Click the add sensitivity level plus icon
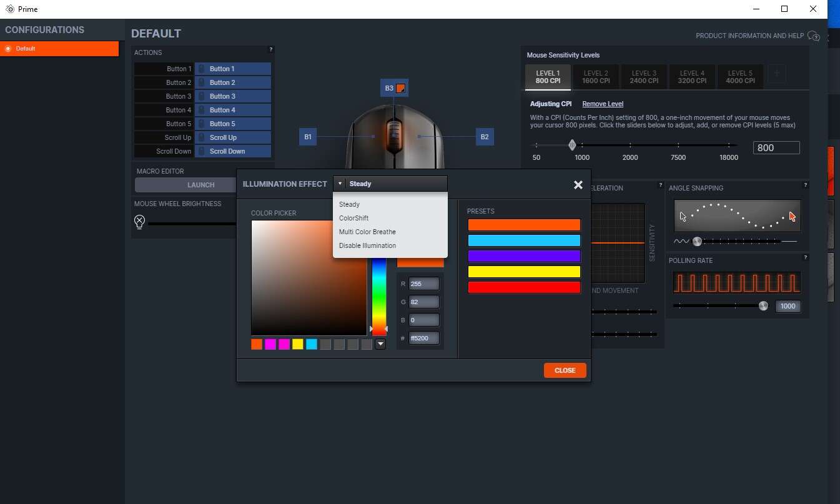This screenshot has width=840, height=504. 776,74
